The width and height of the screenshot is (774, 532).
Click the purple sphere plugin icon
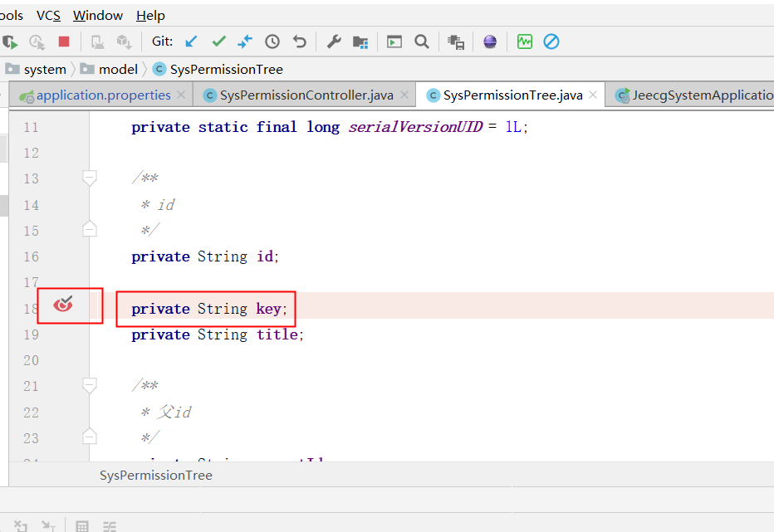click(490, 42)
